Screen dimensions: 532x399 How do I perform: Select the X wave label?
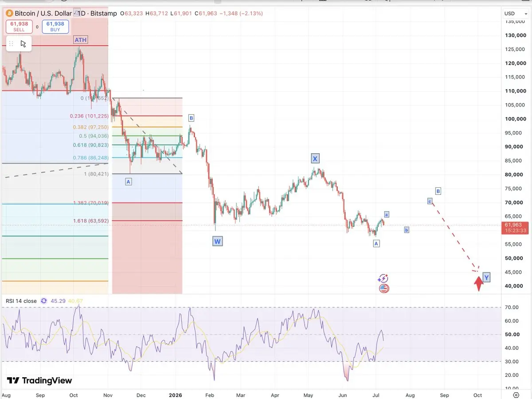click(x=315, y=159)
